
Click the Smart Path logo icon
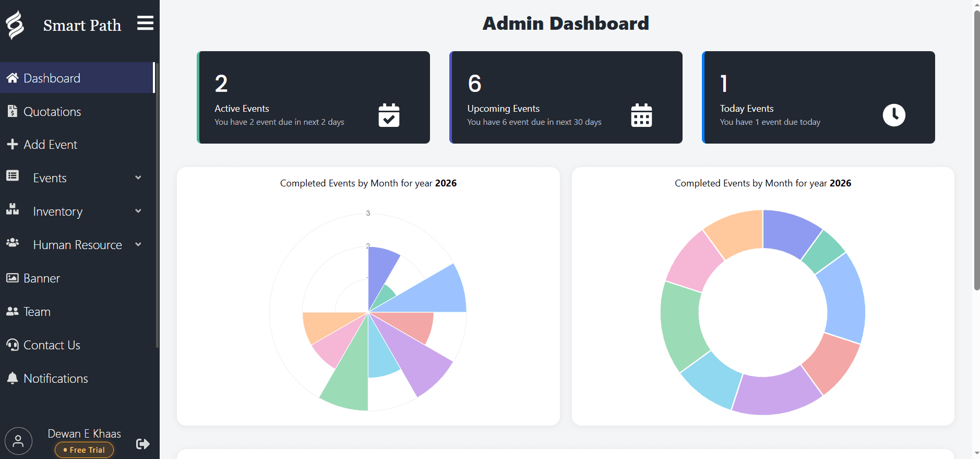coord(15,25)
